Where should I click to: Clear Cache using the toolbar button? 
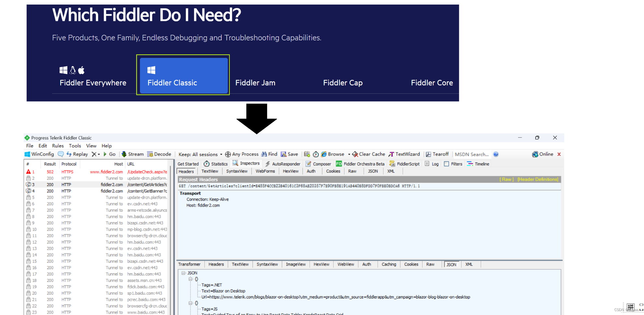pos(369,154)
